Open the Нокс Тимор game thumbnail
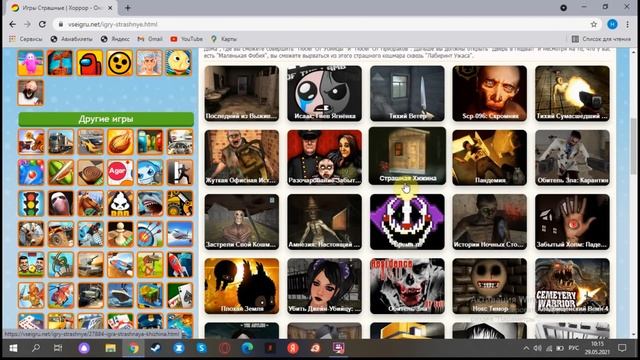The width and height of the screenshot is (640, 360). click(x=489, y=286)
